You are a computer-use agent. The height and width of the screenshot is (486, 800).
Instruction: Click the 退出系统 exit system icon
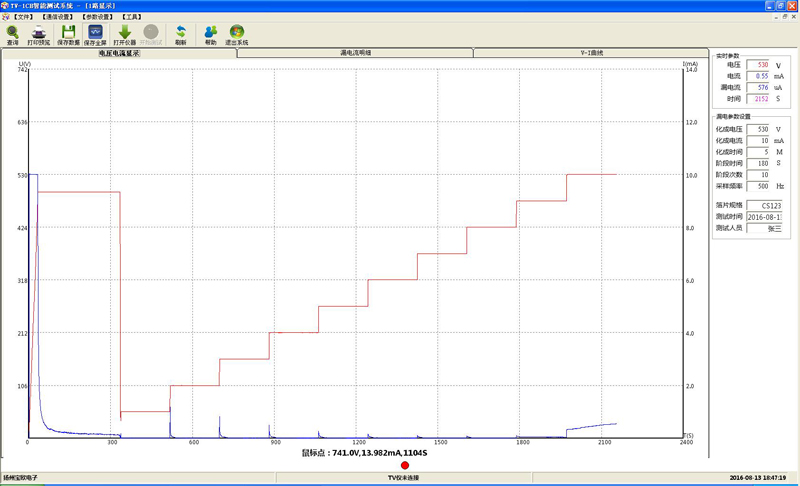click(236, 35)
